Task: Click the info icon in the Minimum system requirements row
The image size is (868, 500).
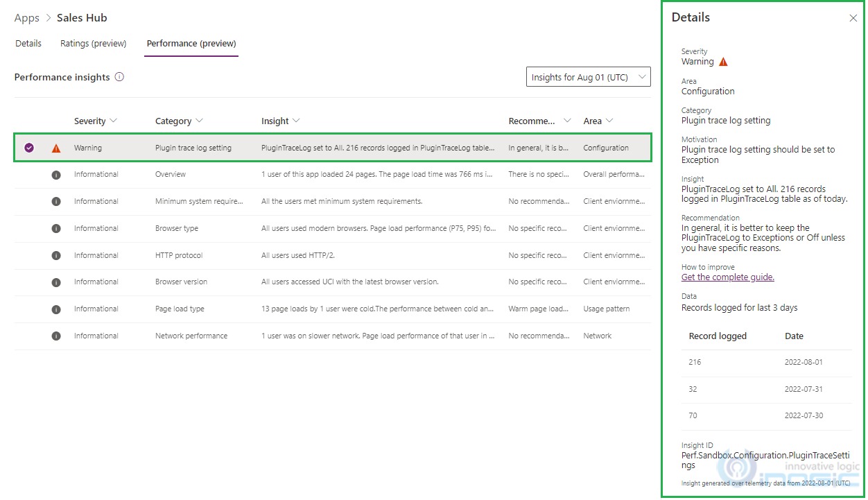Action: coord(56,201)
